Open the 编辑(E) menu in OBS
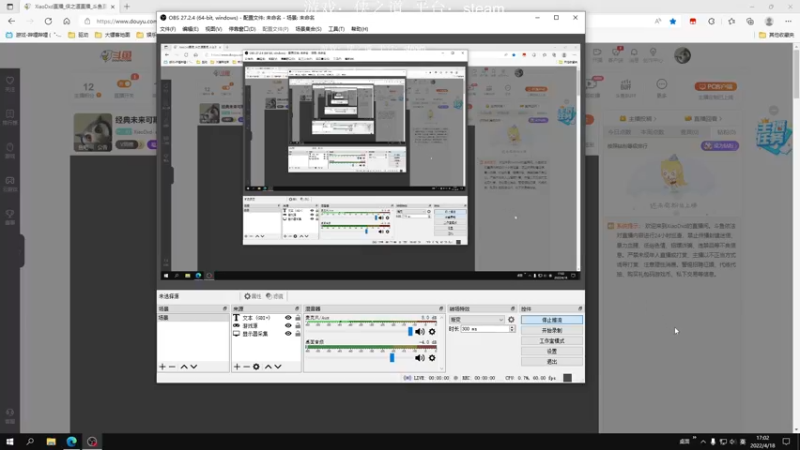 pos(190,29)
